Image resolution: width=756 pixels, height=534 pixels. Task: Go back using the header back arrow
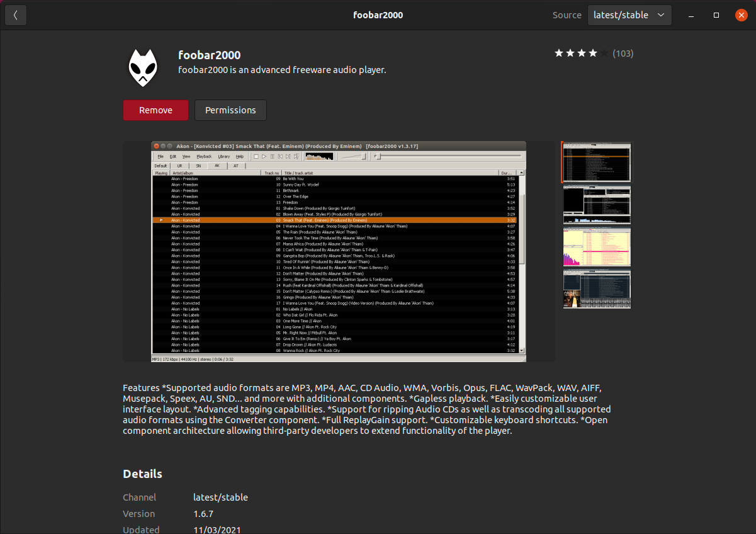[x=16, y=15]
